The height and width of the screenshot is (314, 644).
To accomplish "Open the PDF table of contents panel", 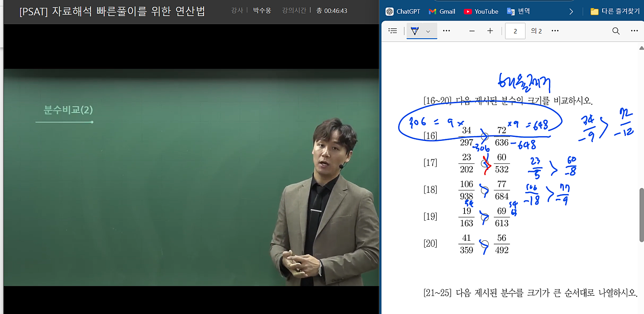I will tap(392, 31).
